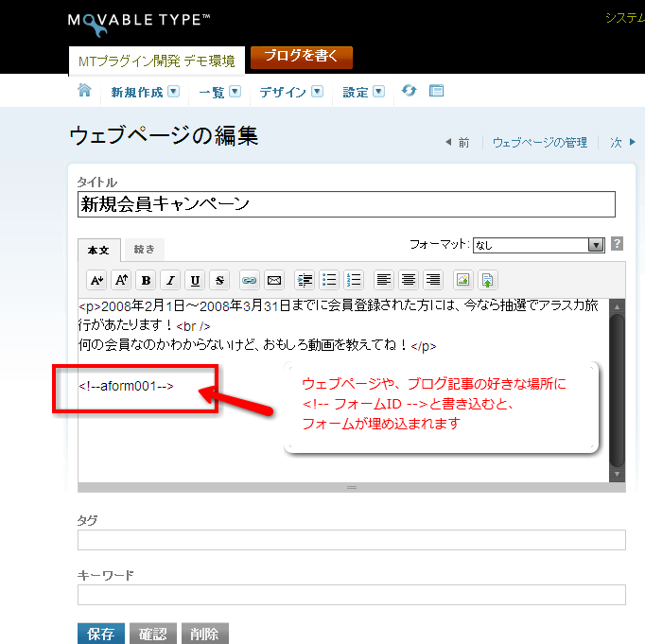Click into the タグ input field
The image size is (645, 644).
[x=351, y=540]
